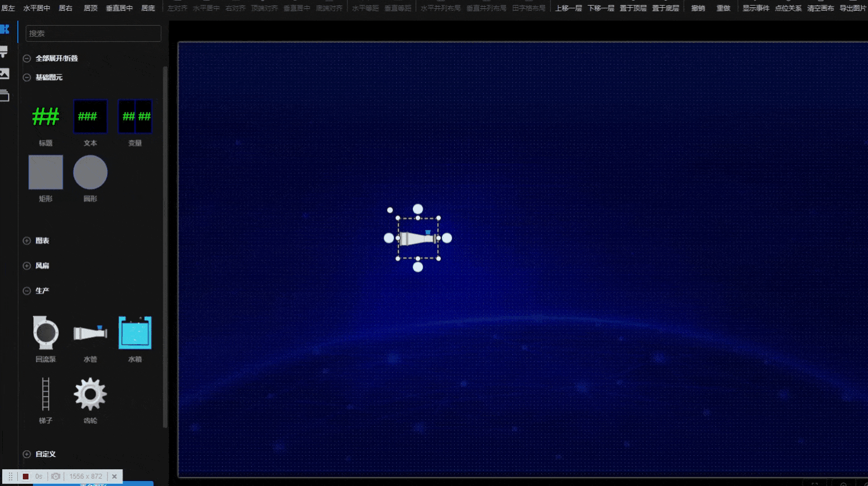The image size is (868, 486).
Task: Click 置于顶层 bring to front
Action: point(633,8)
